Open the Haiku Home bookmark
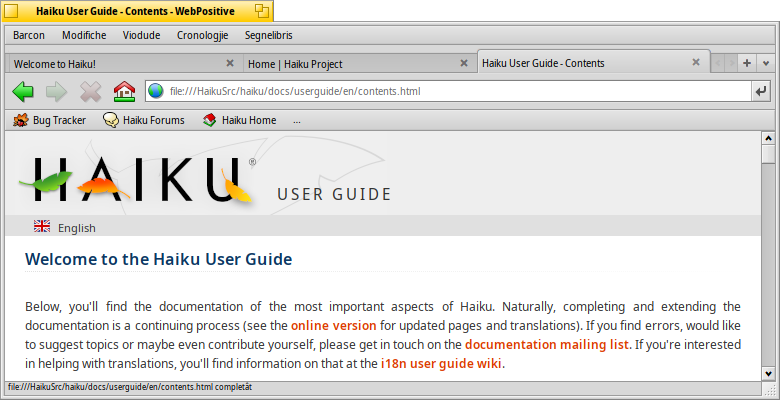 click(x=239, y=121)
